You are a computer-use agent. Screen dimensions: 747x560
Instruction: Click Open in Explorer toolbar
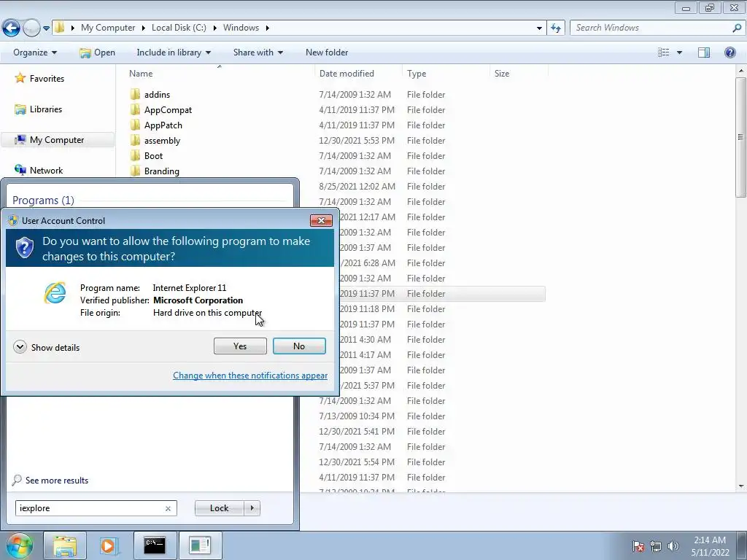[97, 52]
